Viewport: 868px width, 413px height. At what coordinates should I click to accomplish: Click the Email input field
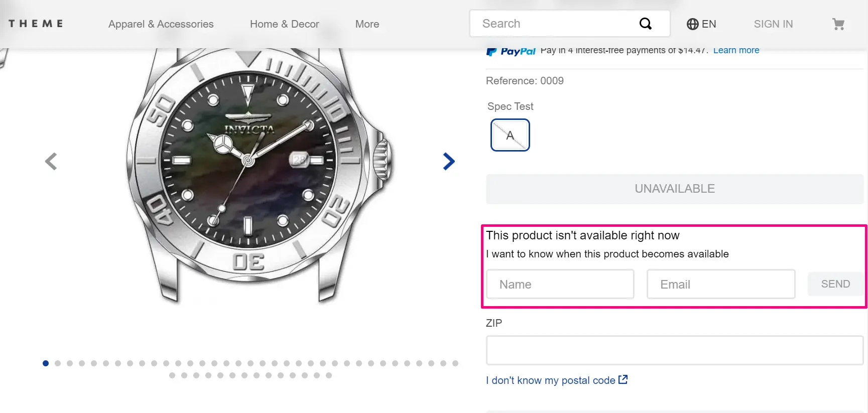(720, 284)
